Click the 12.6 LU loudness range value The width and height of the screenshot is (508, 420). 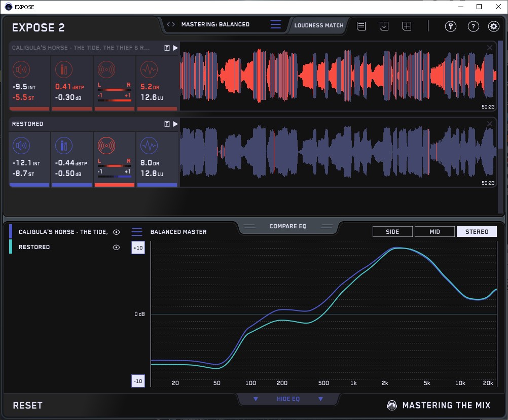click(x=152, y=97)
